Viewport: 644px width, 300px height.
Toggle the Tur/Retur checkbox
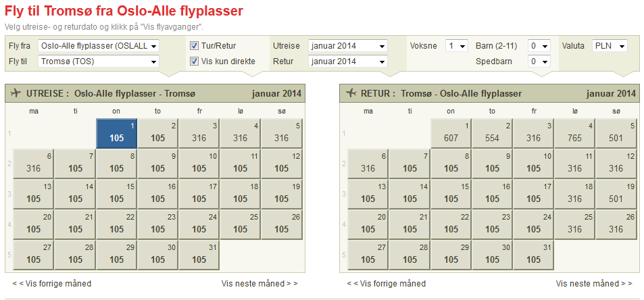point(194,46)
